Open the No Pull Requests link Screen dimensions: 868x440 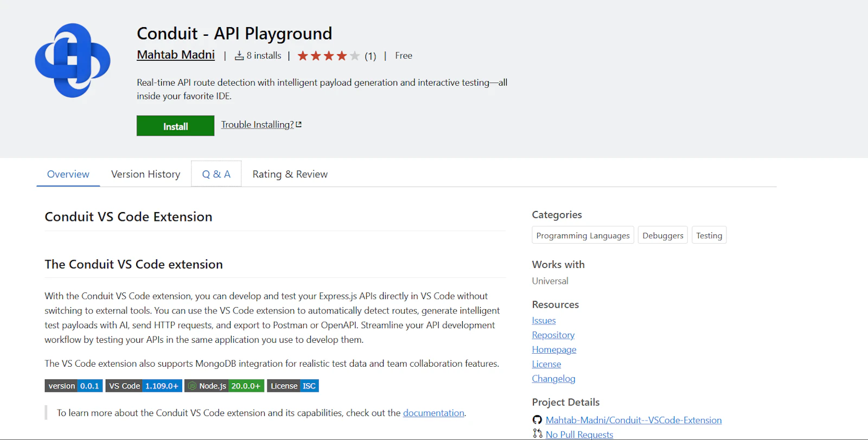click(x=579, y=435)
